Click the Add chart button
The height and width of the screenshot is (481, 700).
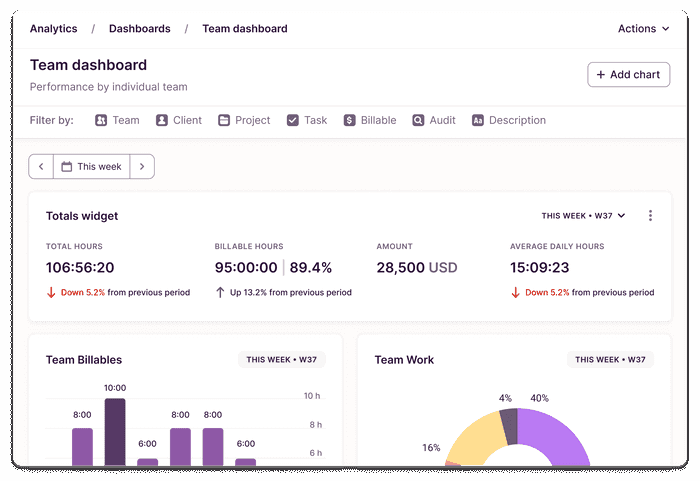[x=629, y=75]
